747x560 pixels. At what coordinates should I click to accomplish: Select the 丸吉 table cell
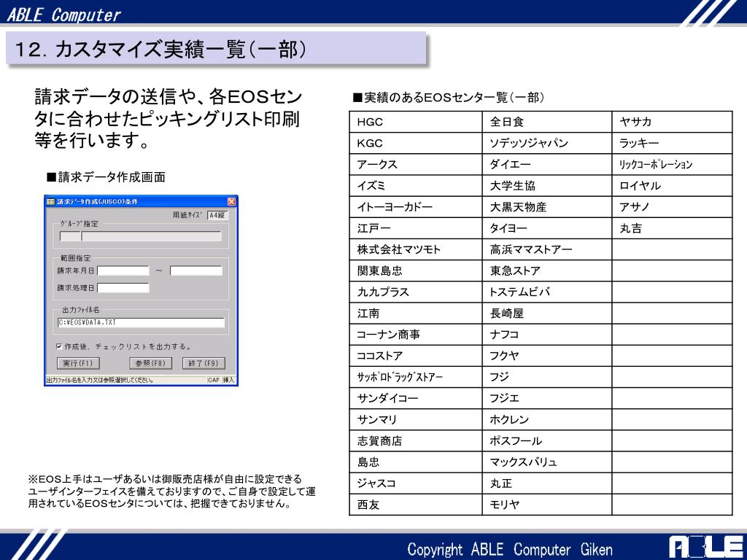click(672, 228)
